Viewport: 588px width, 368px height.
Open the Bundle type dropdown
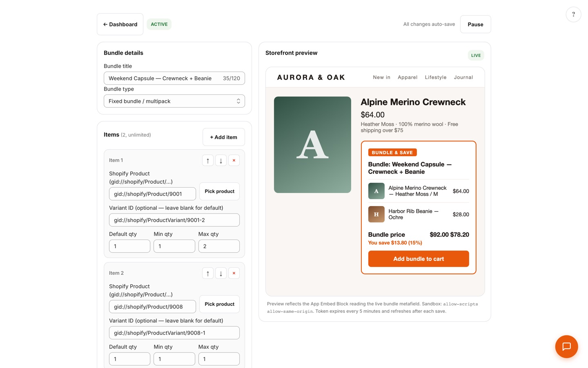click(x=174, y=101)
